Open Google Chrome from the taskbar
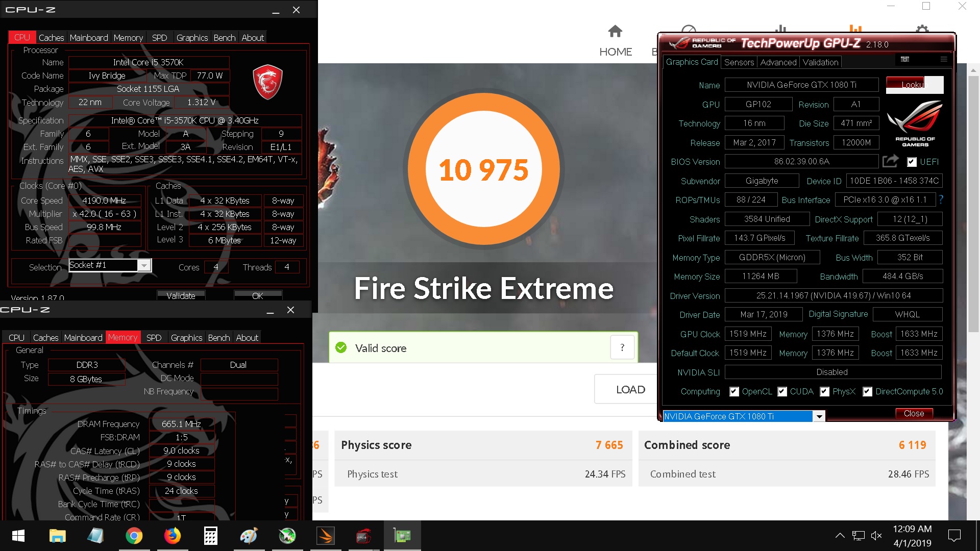The width and height of the screenshot is (980, 551). click(134, 536)
